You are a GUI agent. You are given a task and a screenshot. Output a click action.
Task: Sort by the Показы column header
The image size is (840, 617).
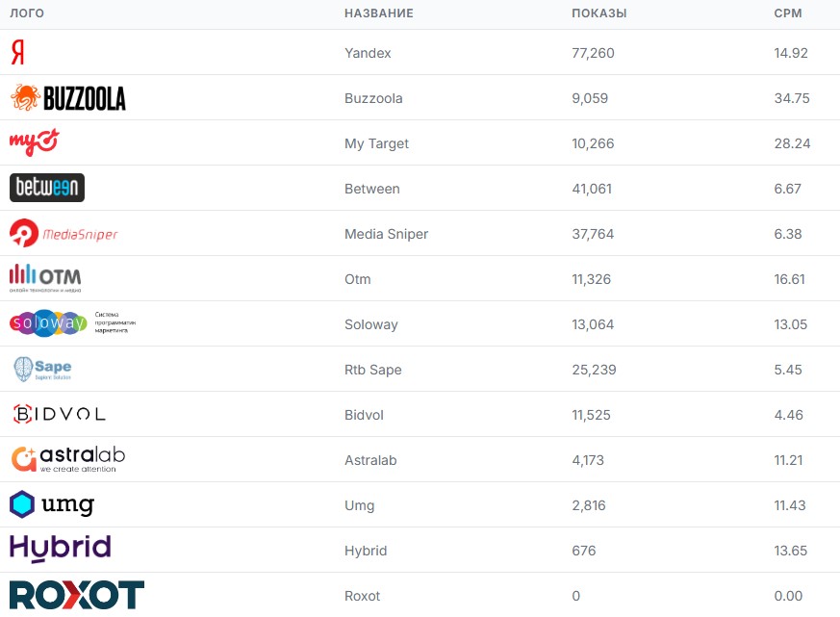598,13
